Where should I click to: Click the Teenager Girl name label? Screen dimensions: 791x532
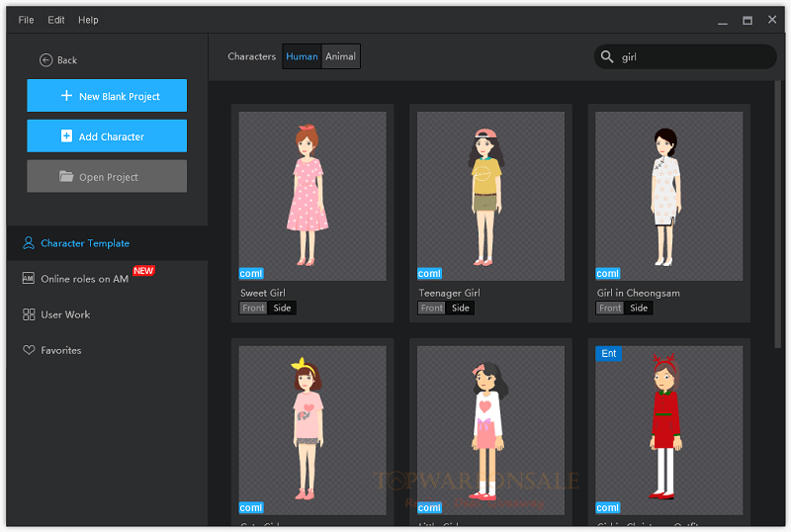450,293
